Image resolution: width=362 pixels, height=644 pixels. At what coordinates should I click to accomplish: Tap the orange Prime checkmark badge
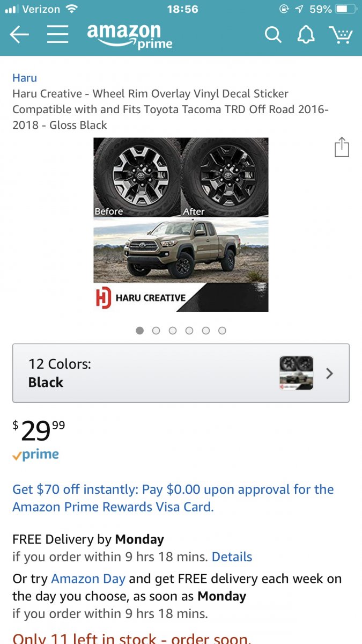[x=35, y=455]
